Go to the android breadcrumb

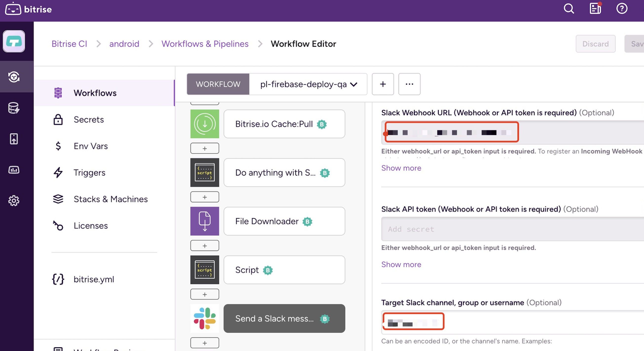124,44
